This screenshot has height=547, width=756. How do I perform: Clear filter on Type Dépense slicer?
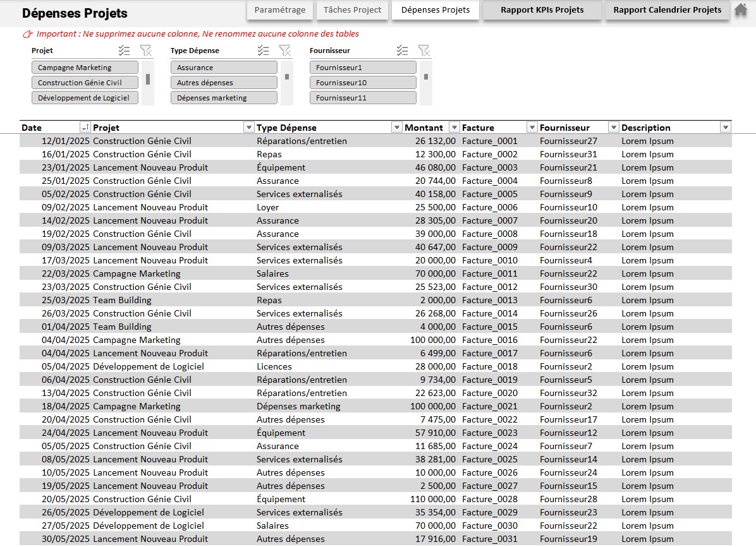pyautogui.click(x=284, y=51)
